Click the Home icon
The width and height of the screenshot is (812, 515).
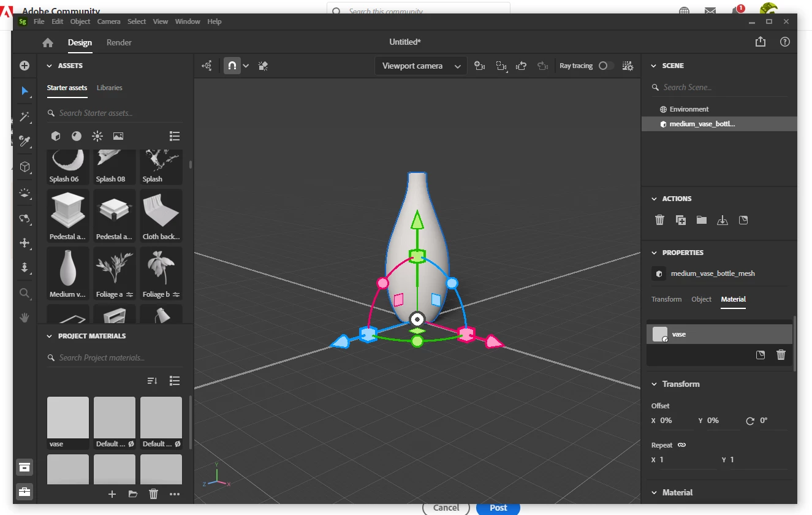pyautogui.click(x=48, y=43)
